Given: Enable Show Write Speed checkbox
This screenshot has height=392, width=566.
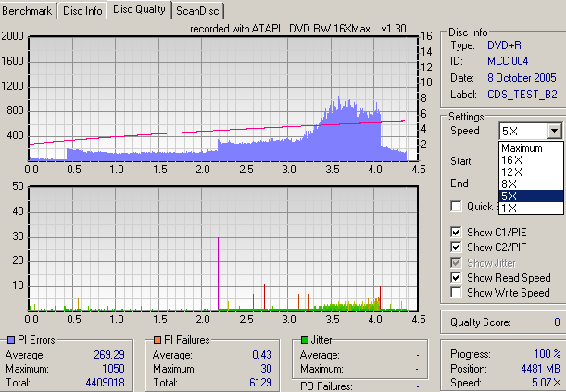Looking at the screenshot, I should click(x=456, y=292).
